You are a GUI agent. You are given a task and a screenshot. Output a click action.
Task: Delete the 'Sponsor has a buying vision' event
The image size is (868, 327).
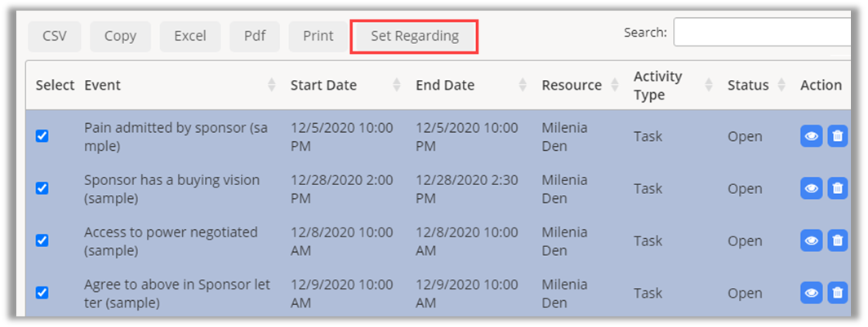pyautogui.click(x=837, y=188)
